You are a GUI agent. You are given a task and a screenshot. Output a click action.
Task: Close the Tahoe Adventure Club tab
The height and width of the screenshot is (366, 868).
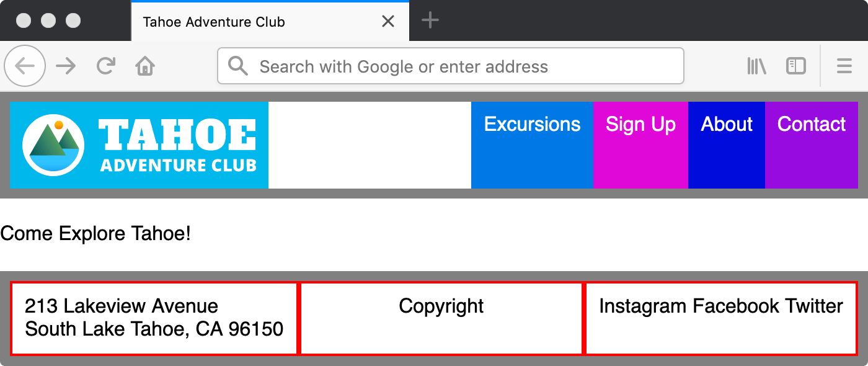388,21
